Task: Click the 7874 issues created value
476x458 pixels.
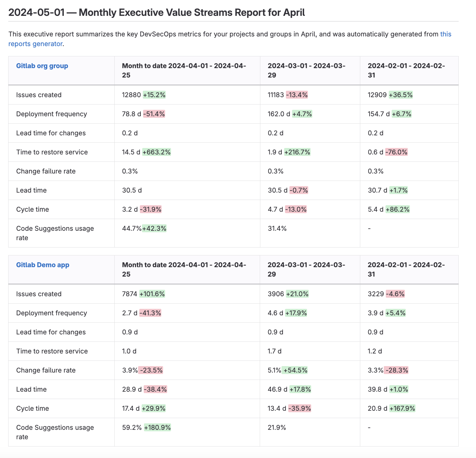Action: pos(130,294)
